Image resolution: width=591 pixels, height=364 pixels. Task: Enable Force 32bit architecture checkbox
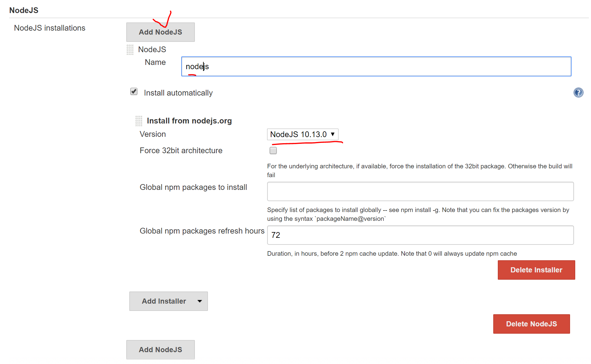point(273,150)
